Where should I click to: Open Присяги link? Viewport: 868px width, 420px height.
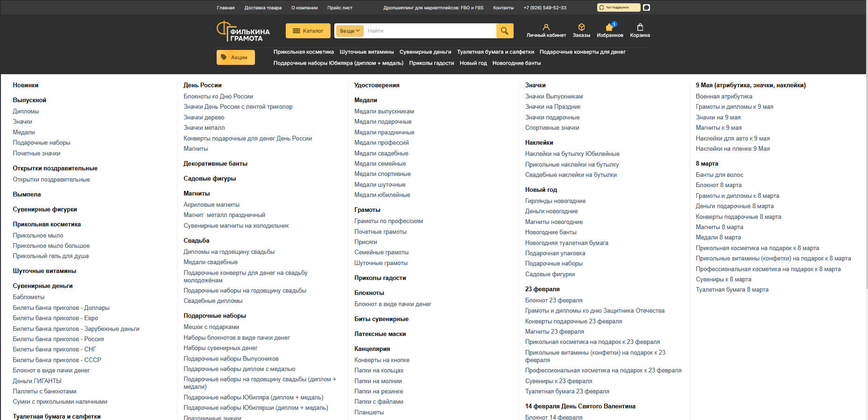pyautogui.click(x=366, y=242)
